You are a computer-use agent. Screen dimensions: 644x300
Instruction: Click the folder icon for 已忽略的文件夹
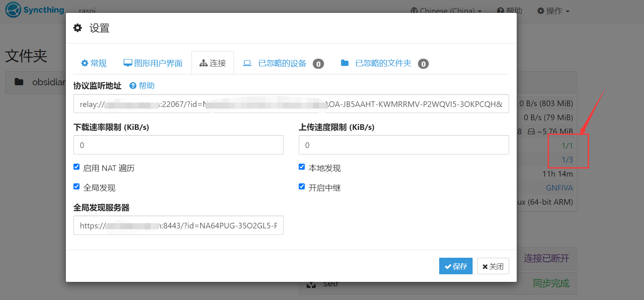pyautogui.click(x=344, y=63)
